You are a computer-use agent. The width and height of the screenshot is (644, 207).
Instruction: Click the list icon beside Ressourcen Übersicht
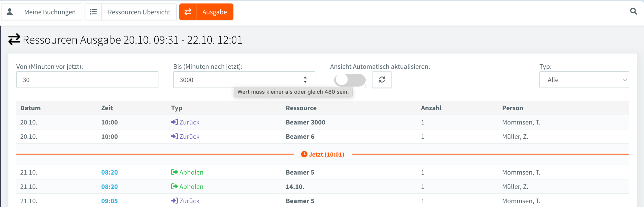click(x=93, y=12)
